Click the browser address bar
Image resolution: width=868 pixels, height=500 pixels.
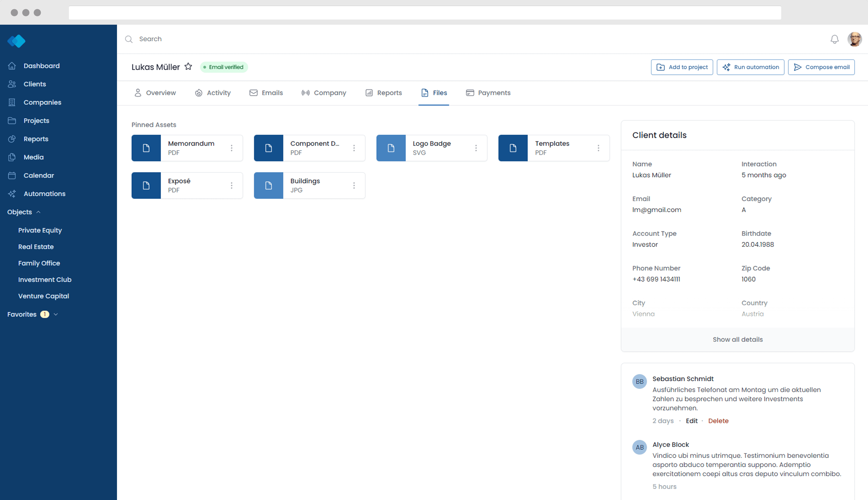425,13
